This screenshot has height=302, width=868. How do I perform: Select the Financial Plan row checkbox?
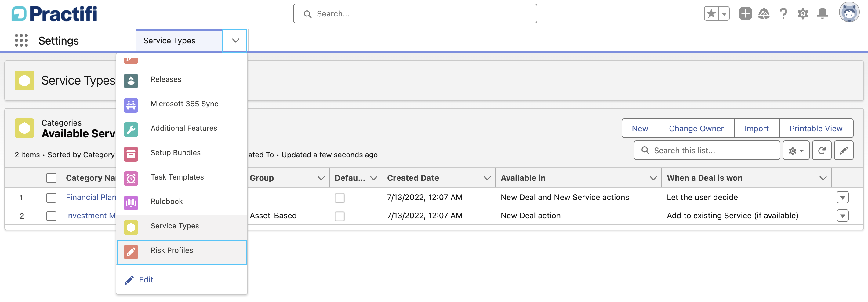(51, 198)
